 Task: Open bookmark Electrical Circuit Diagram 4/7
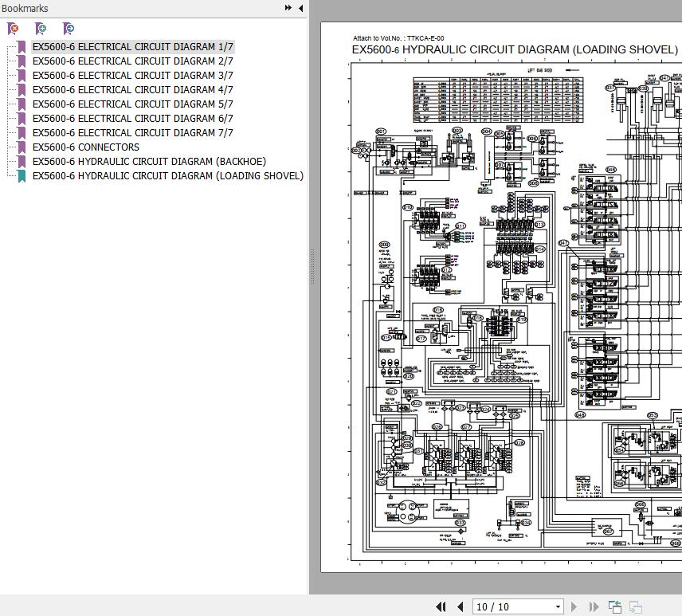pyautogui.click(x=132, y=90)
